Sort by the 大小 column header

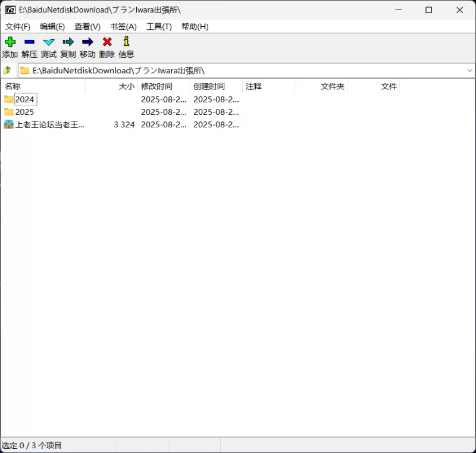coord(111,86)
